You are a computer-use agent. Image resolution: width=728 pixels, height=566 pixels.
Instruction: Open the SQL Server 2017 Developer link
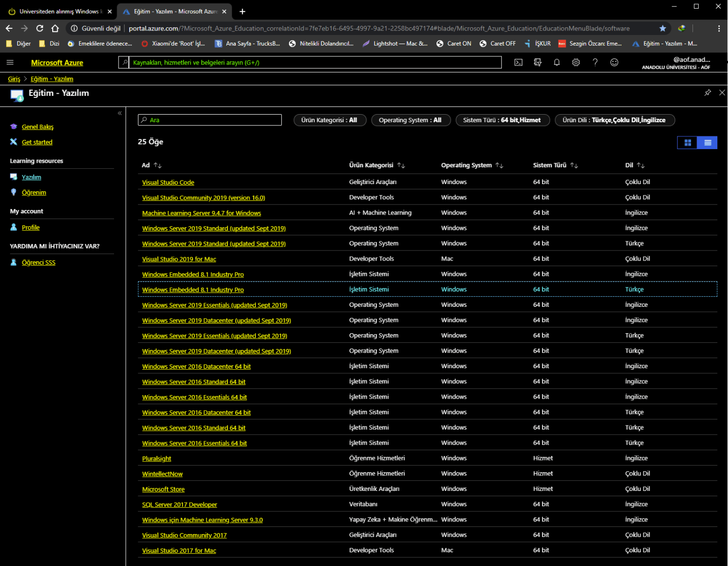(x=179, y=505)
